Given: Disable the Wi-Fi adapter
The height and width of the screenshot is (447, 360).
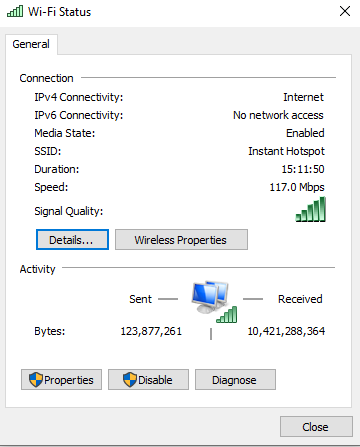Looking at the screenshot, I should [148, 379].
